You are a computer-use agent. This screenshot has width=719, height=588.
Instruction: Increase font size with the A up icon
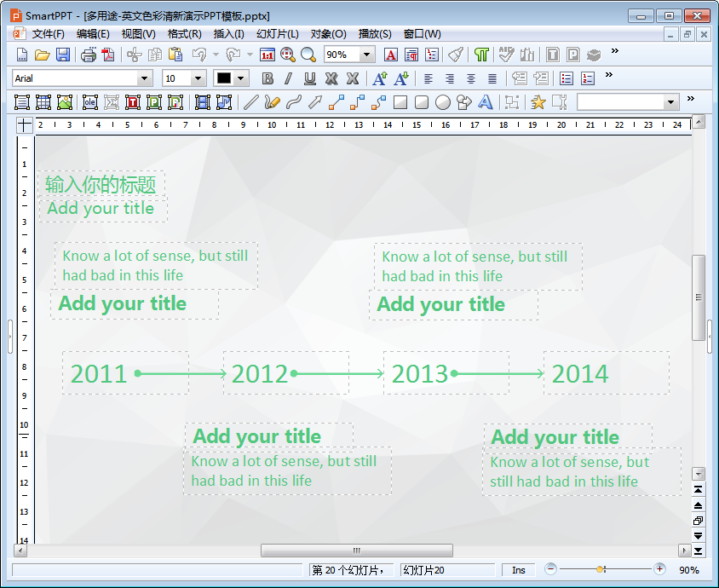(380, 78)
